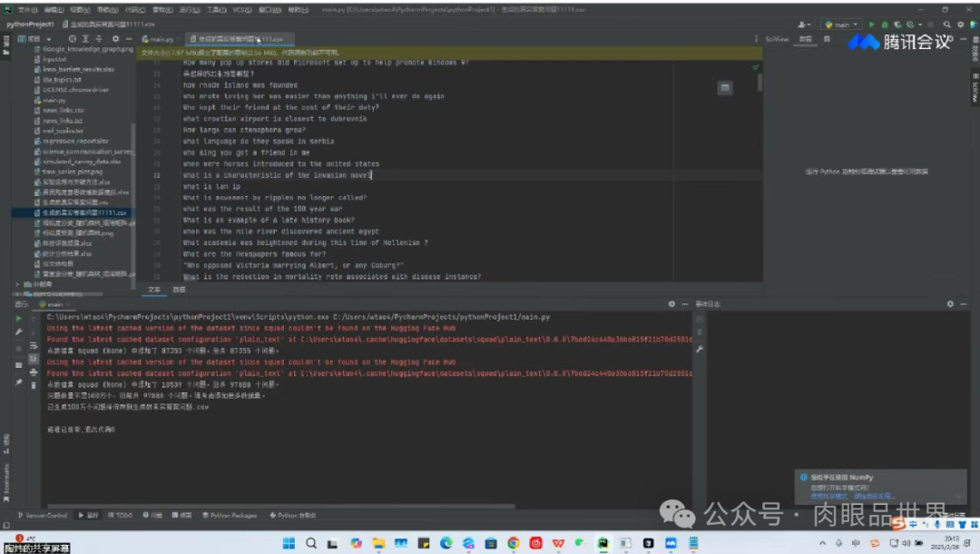This screenshot has height=554, width=980.
Task: Click the 运行 tool window button at bottom
Action: (88, 515)
